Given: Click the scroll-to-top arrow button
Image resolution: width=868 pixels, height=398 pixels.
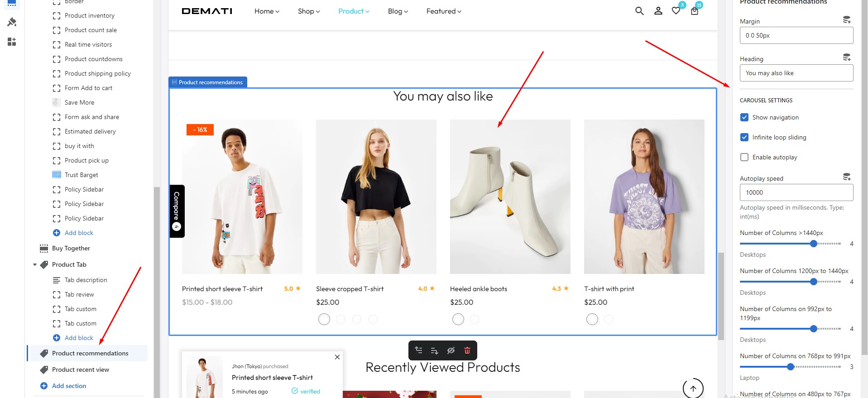Looking at the screenshot, I should 693,388.
